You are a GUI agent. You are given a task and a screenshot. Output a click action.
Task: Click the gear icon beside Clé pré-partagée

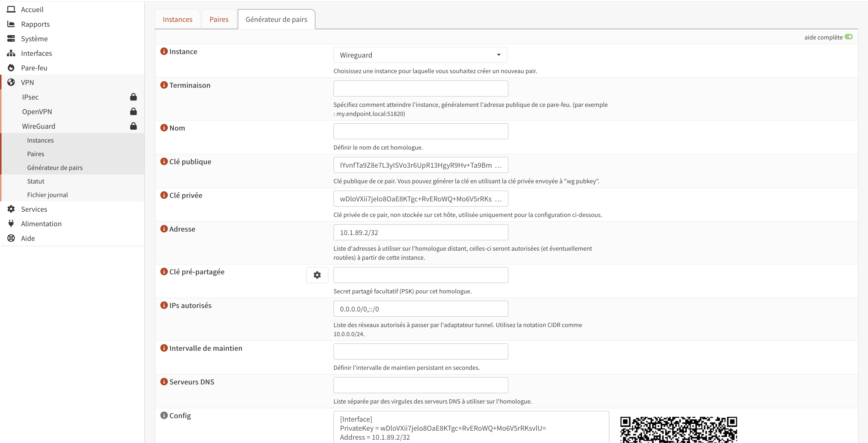pyautogui.click(x=317, y=275)
